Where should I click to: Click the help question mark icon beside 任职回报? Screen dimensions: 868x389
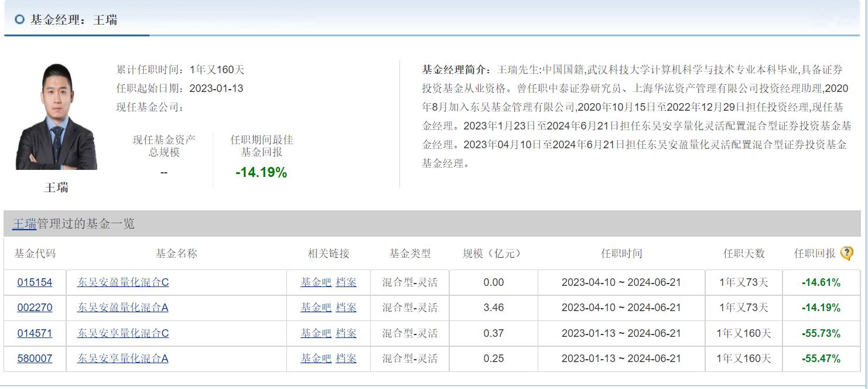(846, 254)
